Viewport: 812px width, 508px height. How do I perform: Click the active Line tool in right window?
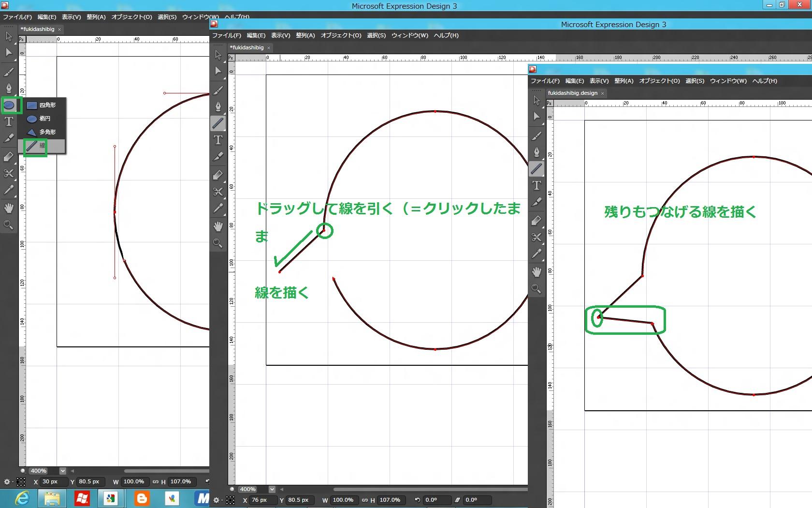point(536,169)
